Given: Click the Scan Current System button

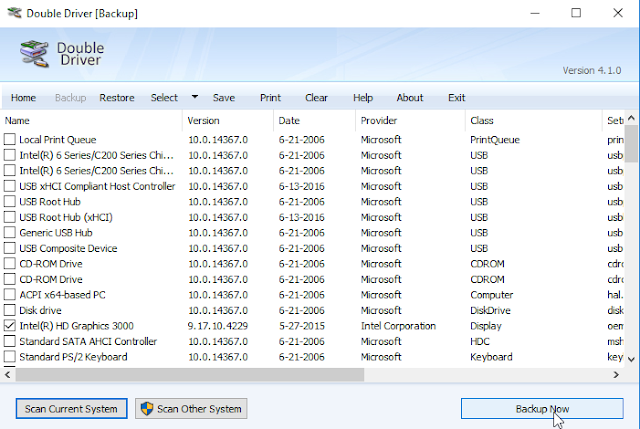Looking at the screenshot, I should coord(71,409).
